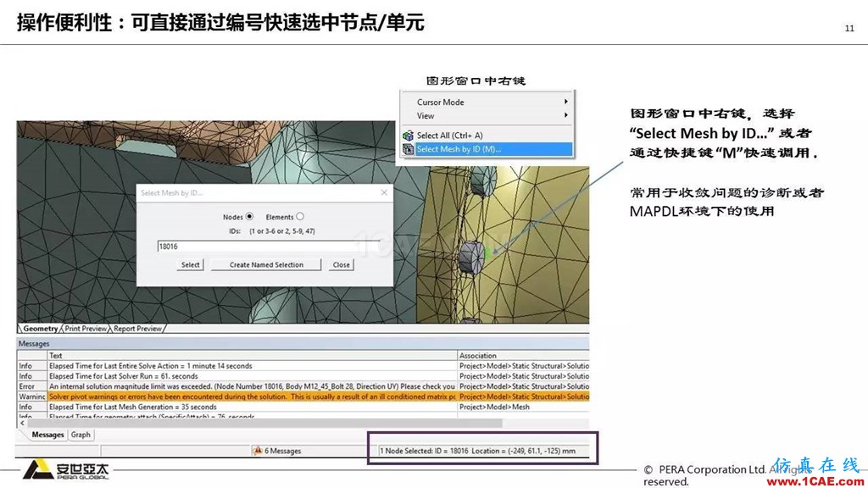
Task: Click the IDs input field containing 18016
Action: [x=269, y=247]
